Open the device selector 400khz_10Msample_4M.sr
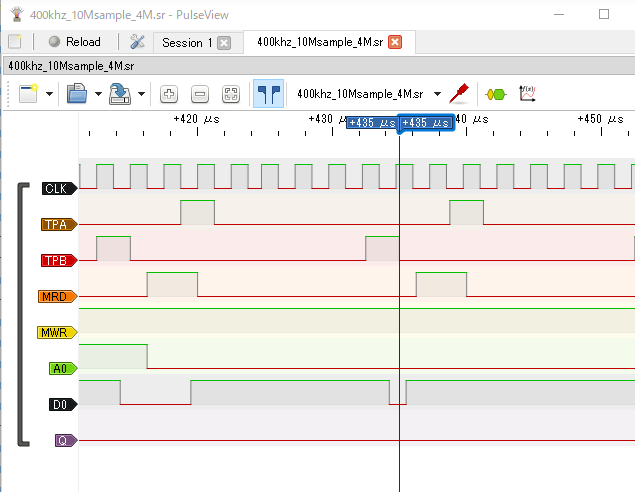The height and width of the screenshot is (492, 635). click(x=367, y=94)
